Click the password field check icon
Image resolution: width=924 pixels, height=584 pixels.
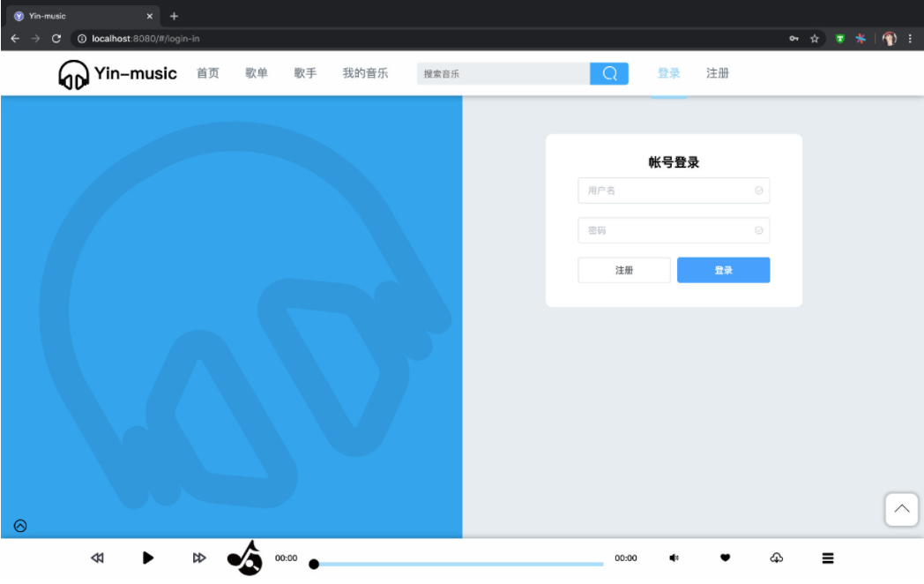(759, 230)
